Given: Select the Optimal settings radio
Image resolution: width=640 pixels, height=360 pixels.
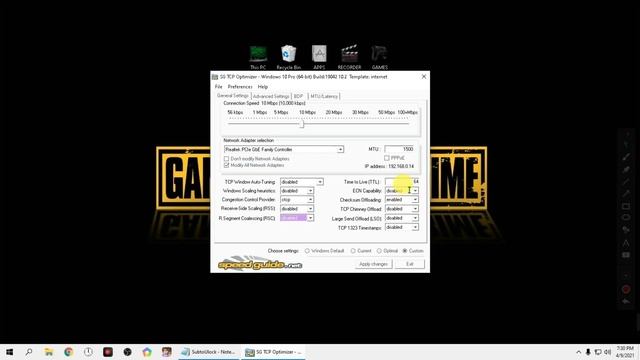Looking at the screenshot, I should click(379, 251).
